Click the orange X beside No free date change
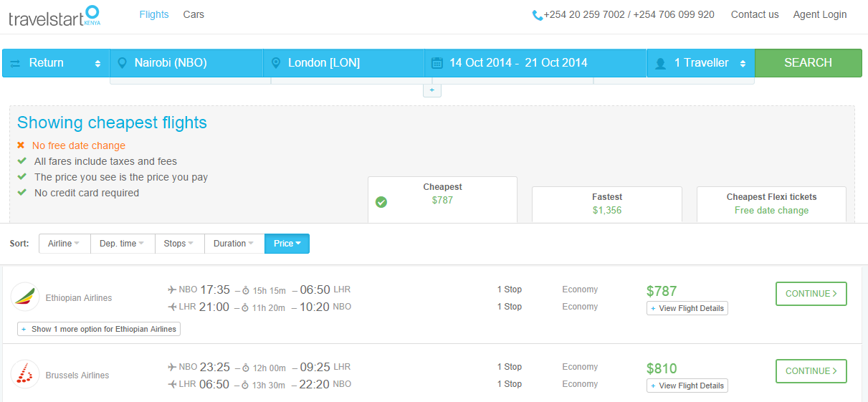 pyautogui.click(x=21, y=145)
